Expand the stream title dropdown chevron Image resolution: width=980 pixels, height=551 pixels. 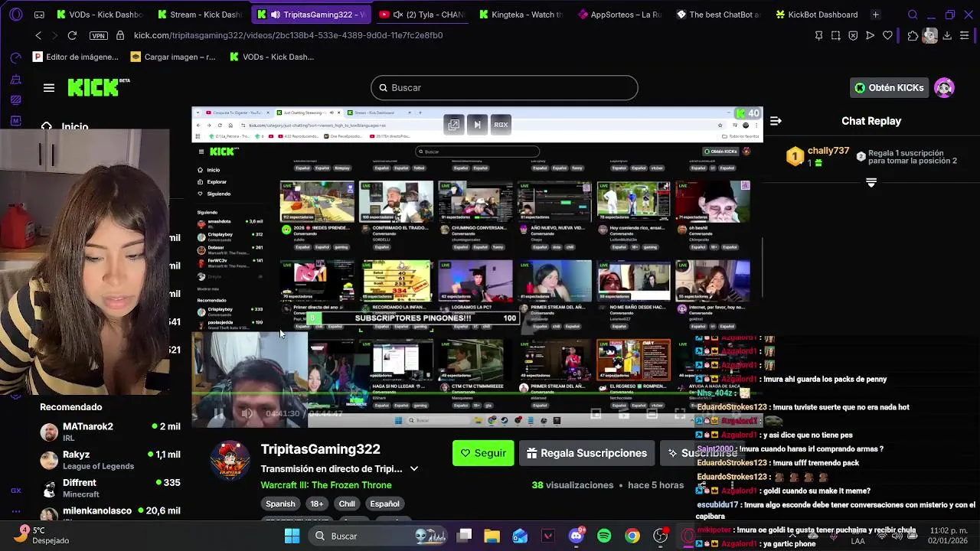point(414,468)
